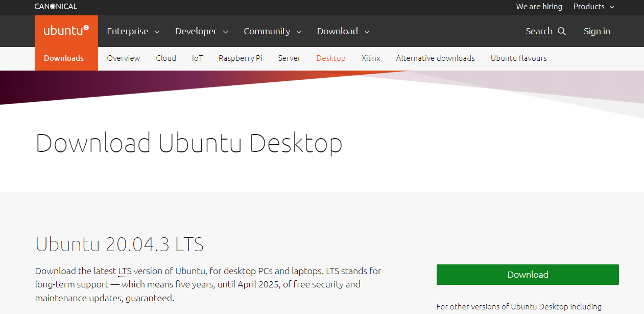Click the Ubuntu 20.04.3 LTS heading
This screenshot has height=314, width=644.
click(x=120, y=244)
